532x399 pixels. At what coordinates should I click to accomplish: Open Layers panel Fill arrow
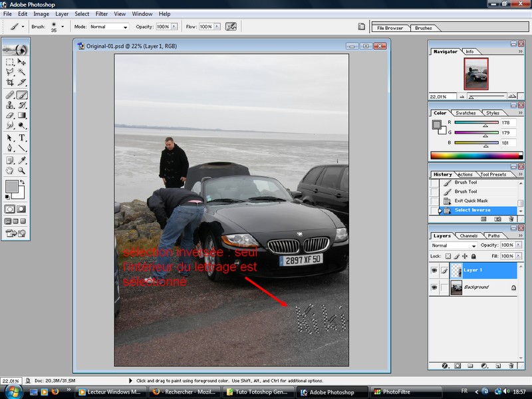(x=519, y=256)
